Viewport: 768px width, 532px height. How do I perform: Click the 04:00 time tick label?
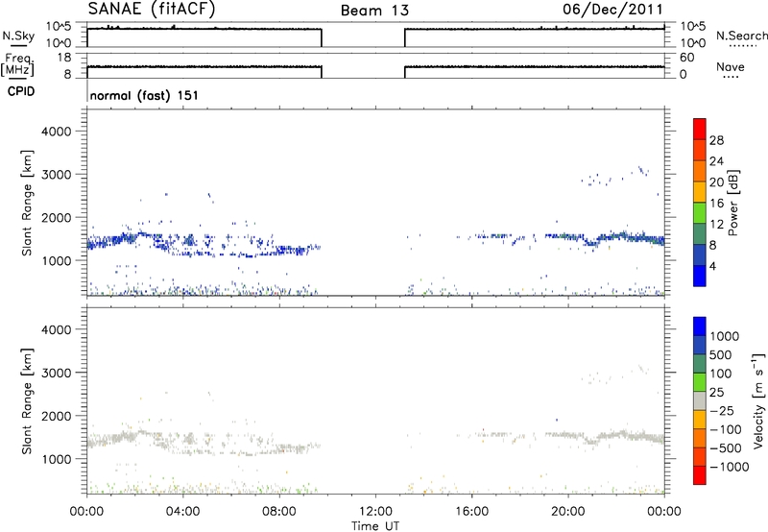click(182, 512)
